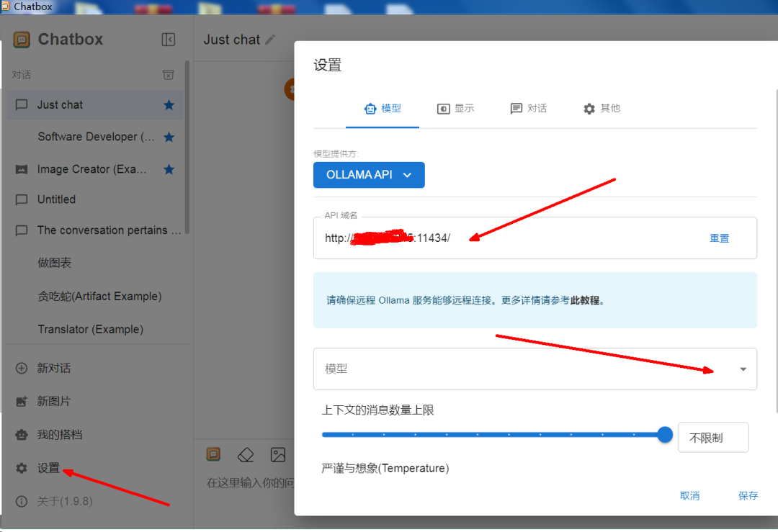Screen dimensions: 778x532
Task: Open the Just chat conversation
Action: point(95,104)
